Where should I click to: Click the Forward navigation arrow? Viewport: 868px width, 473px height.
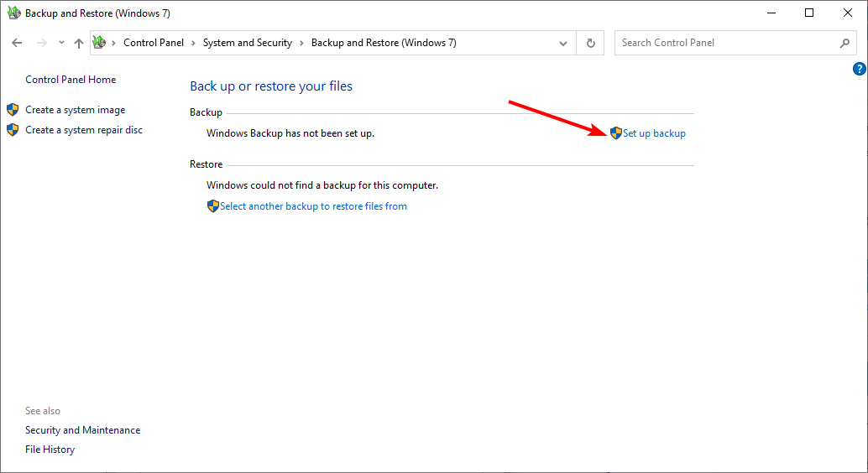tap(41, 43)
